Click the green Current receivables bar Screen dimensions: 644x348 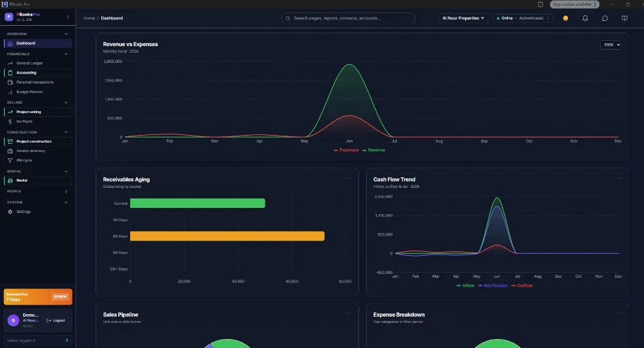pyautogui.click(x=197, y=203)
